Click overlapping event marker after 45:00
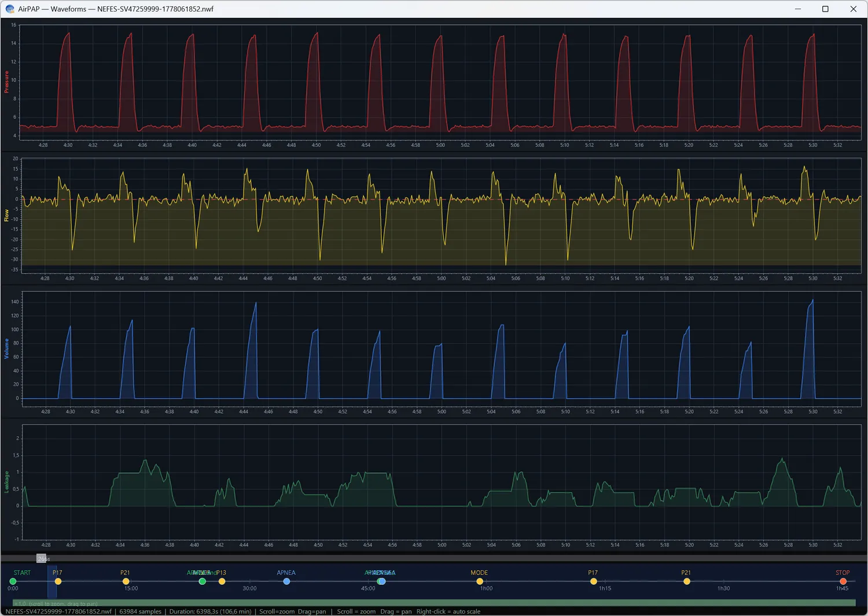 [x=381, y=581]
